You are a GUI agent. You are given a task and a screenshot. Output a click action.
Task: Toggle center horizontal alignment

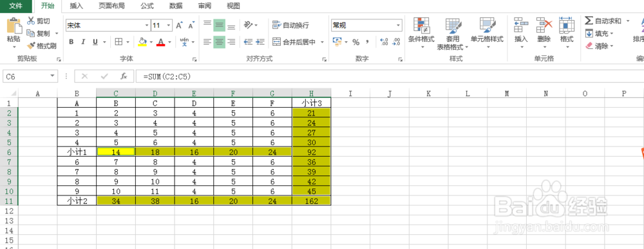pos(220,41)
